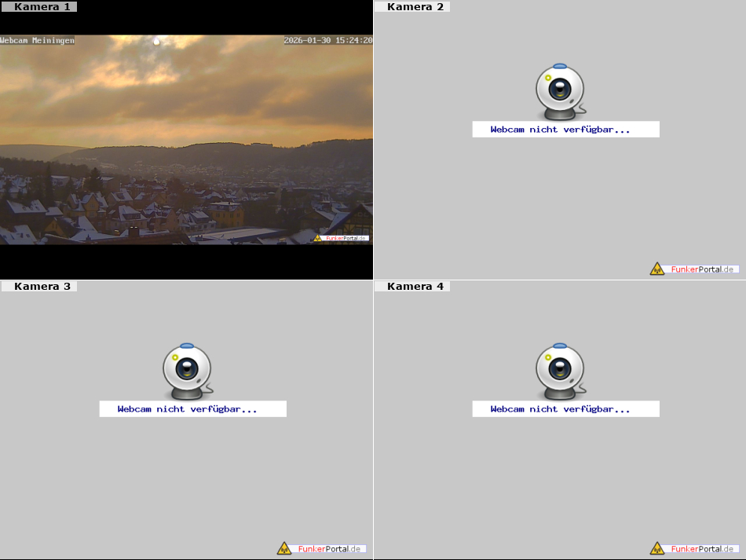
Task: Click the webcam icon in Kamera 2
Action: 560,90
